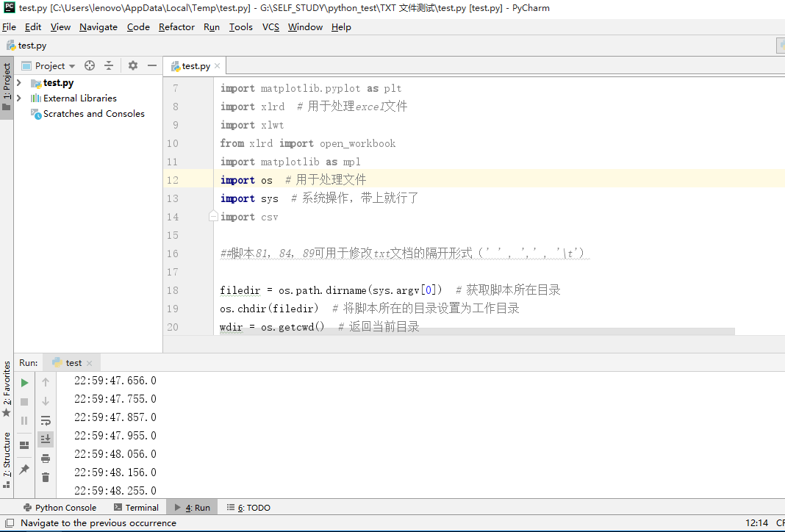
Task: Open the Python Console tool window
Action: (60, 508)
